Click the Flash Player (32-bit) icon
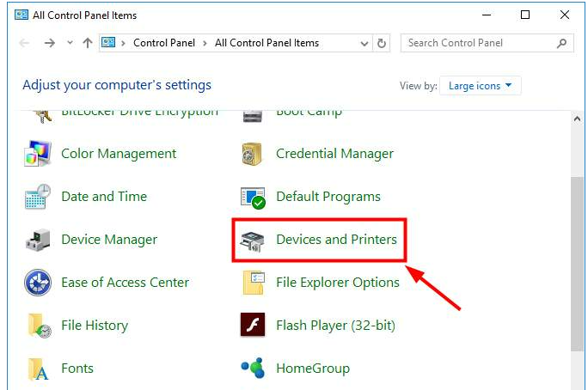Image resolution: width=588 pixels, height=390 pixels. pos(253,326)
